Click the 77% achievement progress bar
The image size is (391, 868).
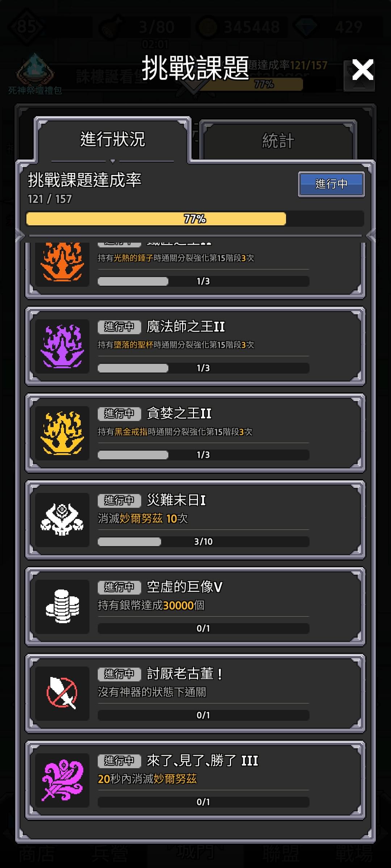pos(195,219)
